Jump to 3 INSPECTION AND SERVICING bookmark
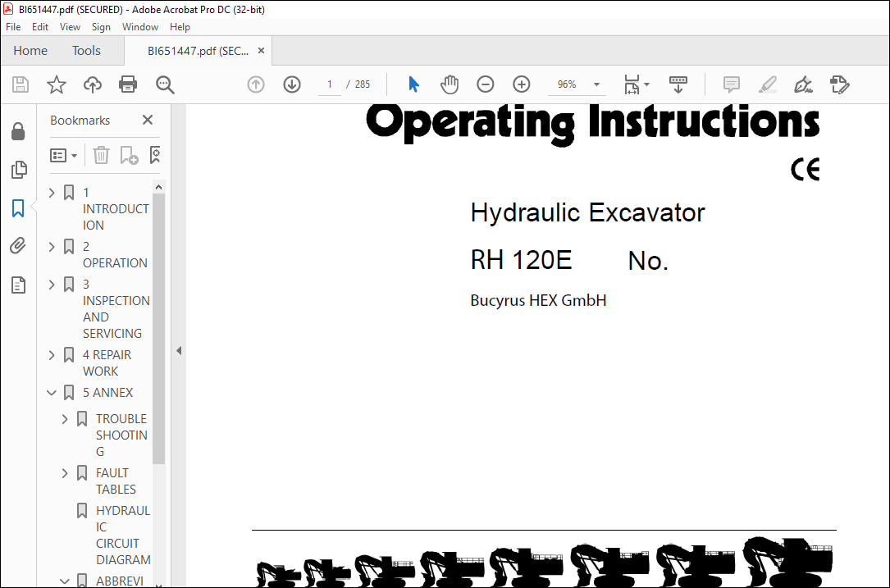 pyautogui.click(x=116, y=308)
